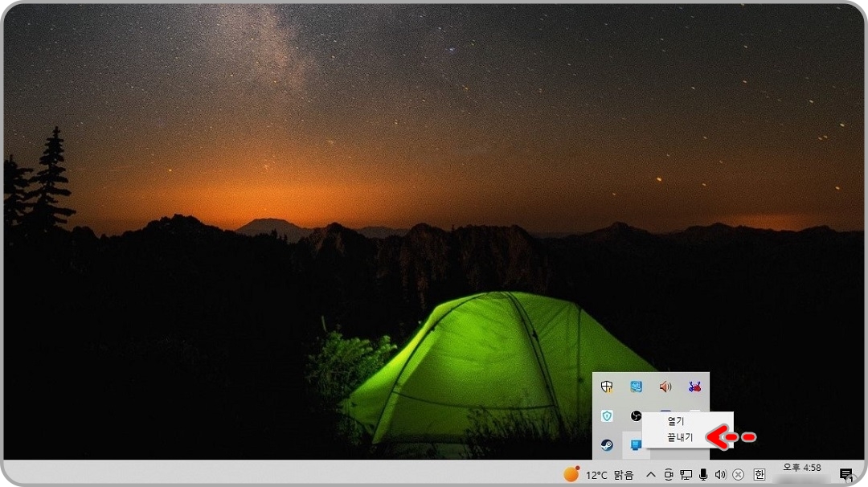The height and width of the screenshot is (487, 868).
Task: Open Steam tray icon
Action: tap(607, 445)
